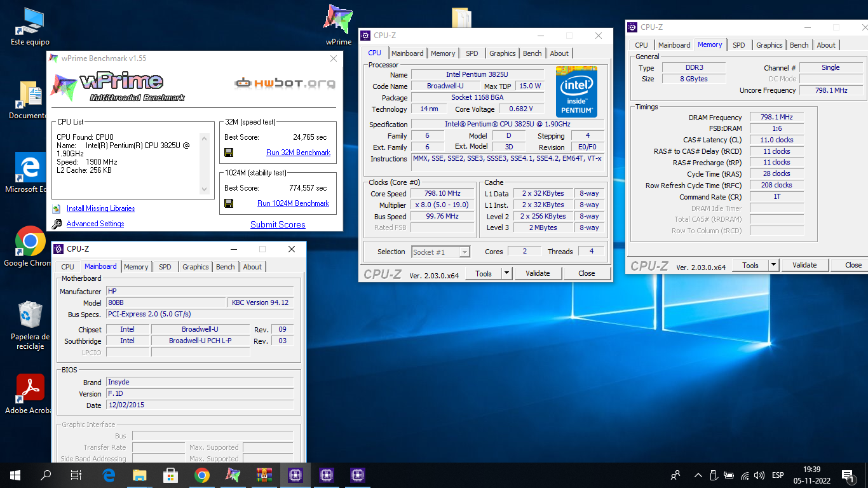Open SPD tab in CPU-Z Memory window
This screenshot has height=488, width=868.
(x=738, y=45)
